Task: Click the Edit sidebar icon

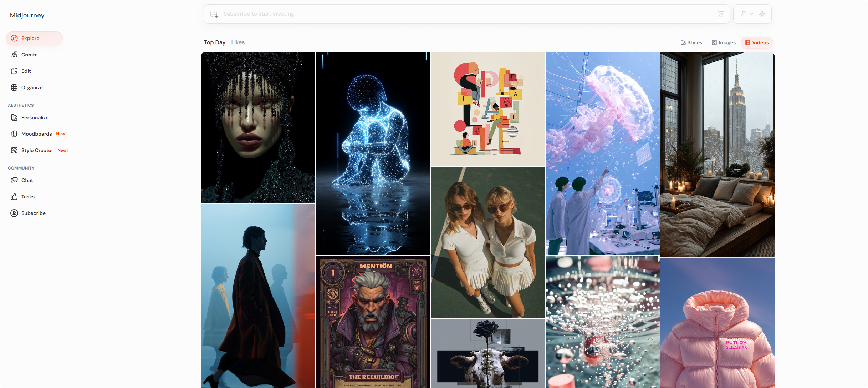Action: pyautogui.click(x=14, y=71)
